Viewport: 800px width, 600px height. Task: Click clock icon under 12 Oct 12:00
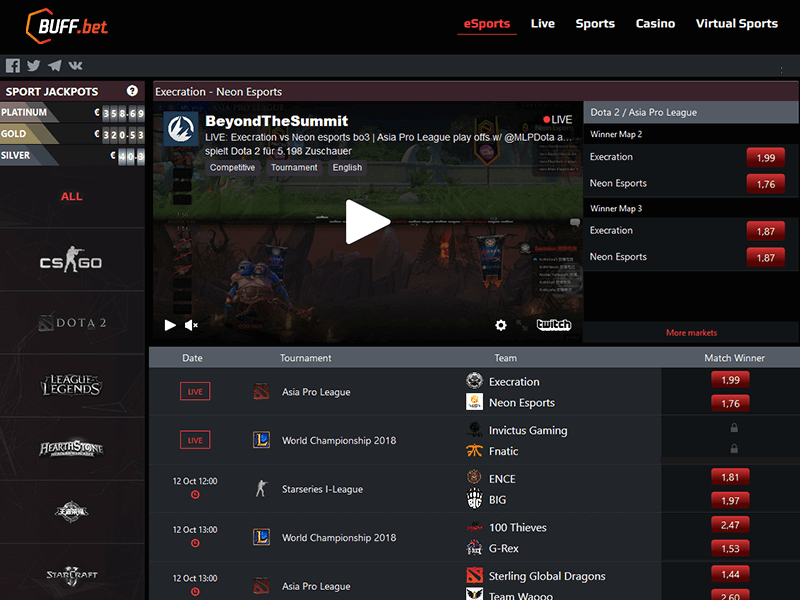[x=195, y=494]
